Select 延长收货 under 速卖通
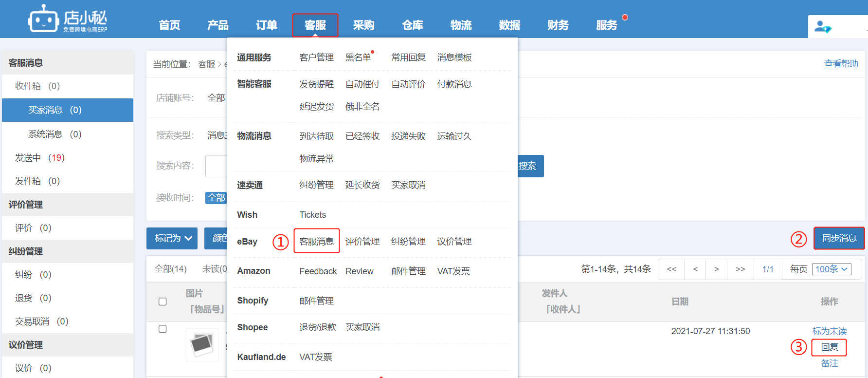Viewport: 868px width, 378px height. (362, 185)
